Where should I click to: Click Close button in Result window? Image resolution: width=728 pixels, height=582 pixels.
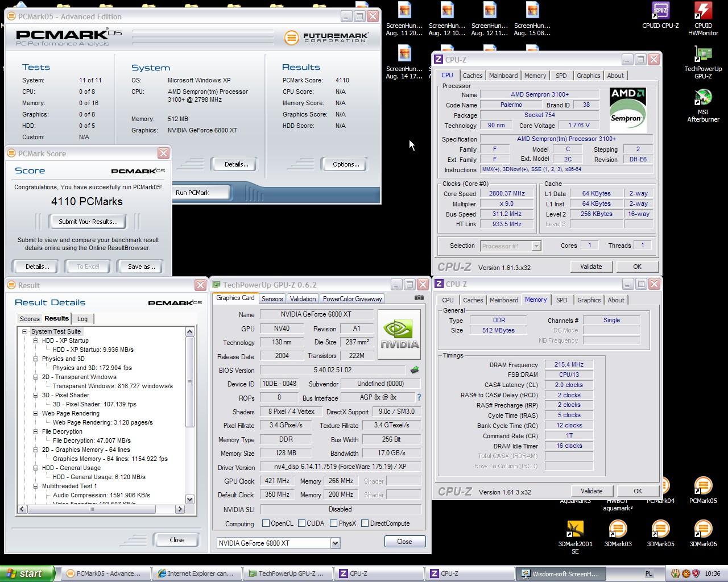pyautogui.click(x=177, y=540)
